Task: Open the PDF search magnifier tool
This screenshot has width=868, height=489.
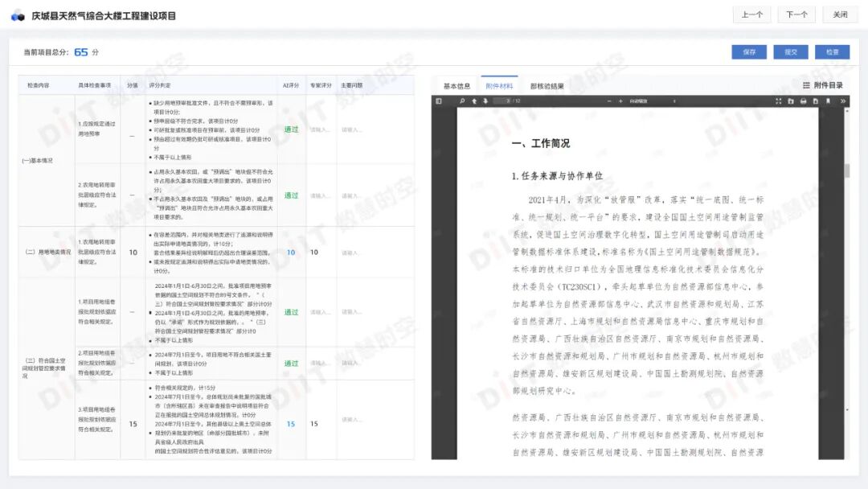Action: 462,101
